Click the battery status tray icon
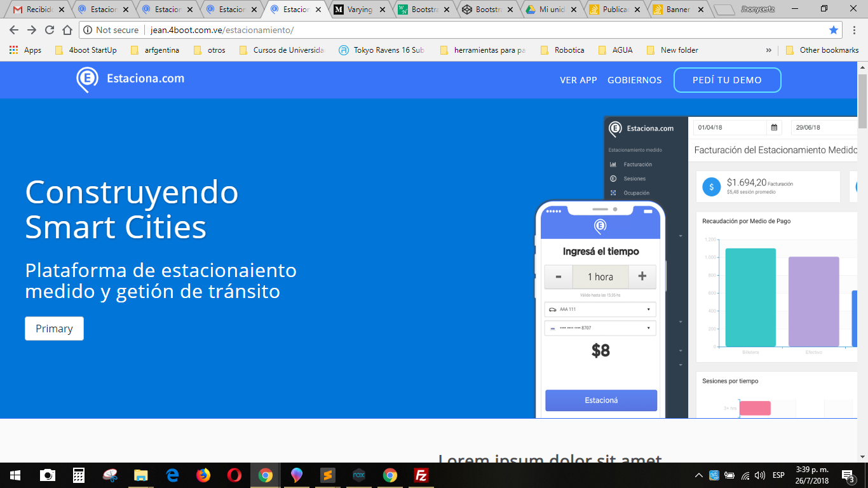This screenshot has height=488, width=868. (729, 475)
